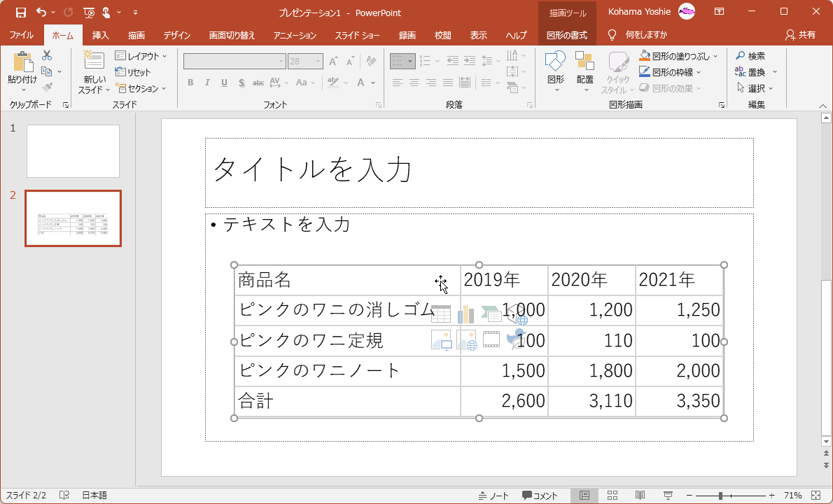Viewport: 833px width, 504px height.
Task: Click the Paste (貼り付け) icon
Action: 22,63
